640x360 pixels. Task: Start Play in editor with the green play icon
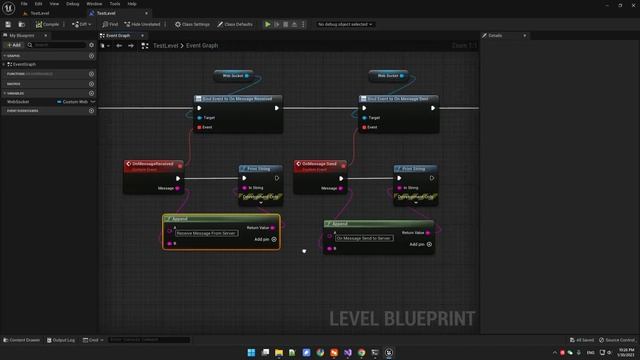click(268, 24)
